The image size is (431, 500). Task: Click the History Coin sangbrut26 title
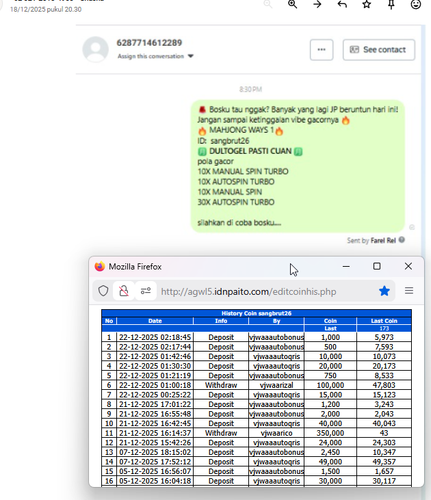coord(256,313)
